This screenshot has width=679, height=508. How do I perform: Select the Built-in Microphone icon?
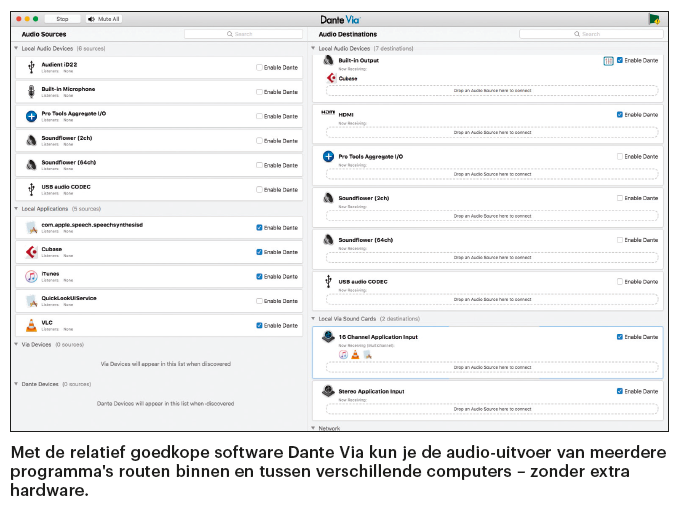32,91
